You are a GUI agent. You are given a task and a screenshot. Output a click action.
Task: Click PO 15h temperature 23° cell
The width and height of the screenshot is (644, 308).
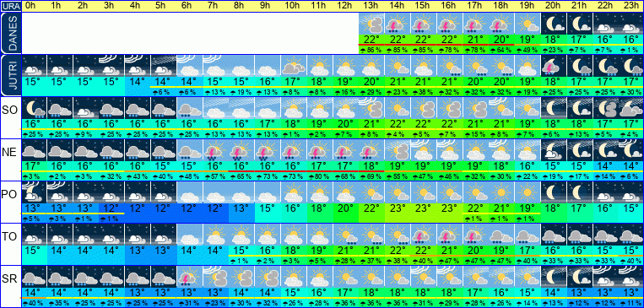pyautogui.click(x=424, y=208)
